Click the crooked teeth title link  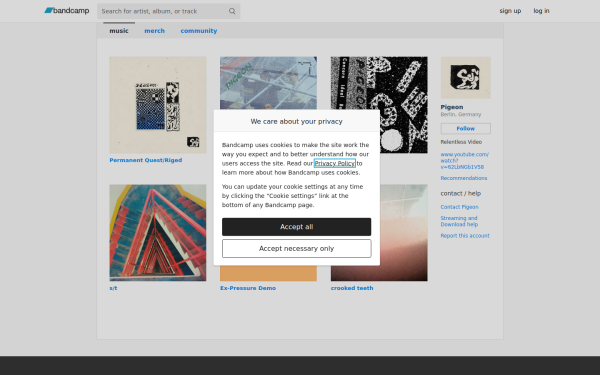[352, 288]
